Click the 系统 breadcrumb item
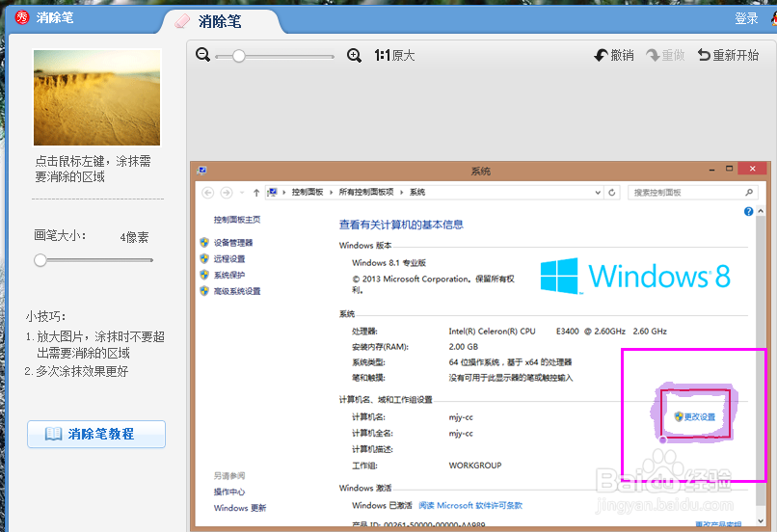This screenshot has height=532, width=777. coord(417,192)
